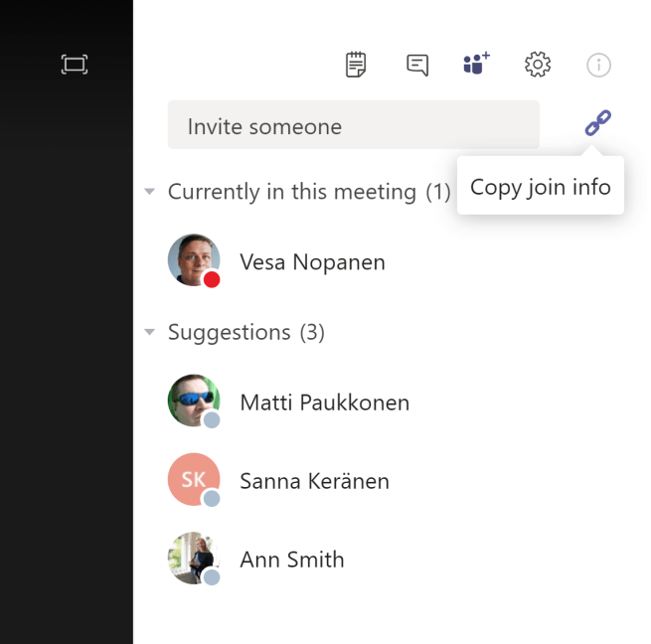Viewport: 651px width, 644px height.
Task: Click the Copy join info tooltip
Action: coord(540,186)
